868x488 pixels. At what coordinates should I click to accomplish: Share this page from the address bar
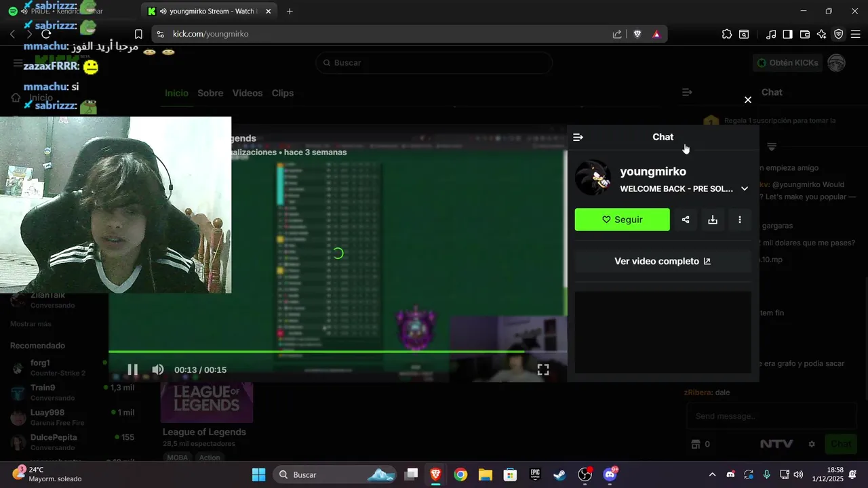click(x=617, y=34)
